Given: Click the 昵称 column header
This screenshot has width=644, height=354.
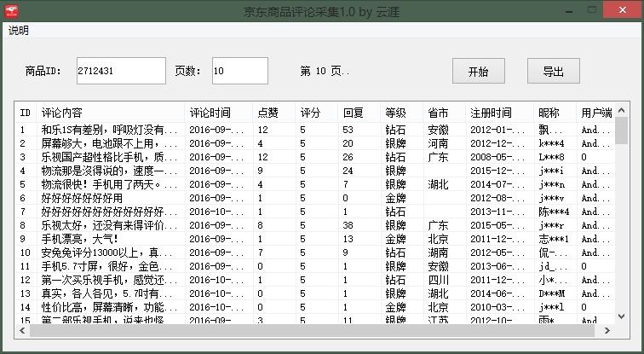Looking at the screenshot, I should (x=555, y=113).
